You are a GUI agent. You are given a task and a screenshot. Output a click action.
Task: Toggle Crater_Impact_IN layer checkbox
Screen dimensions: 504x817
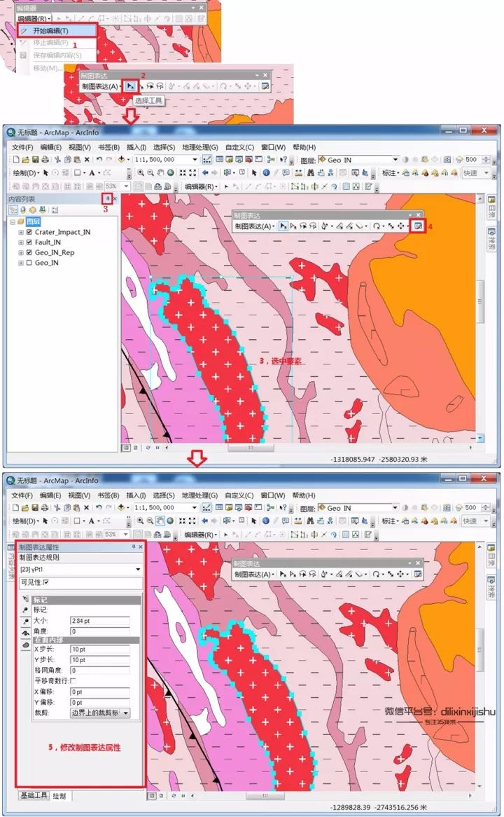click(x=29, y=232)
